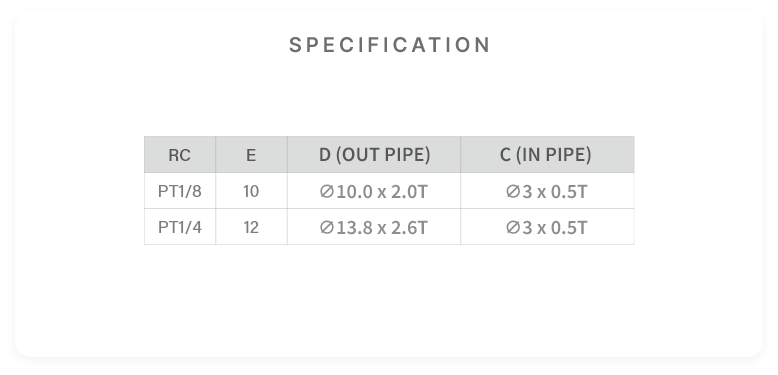Click ∅3 x 0.5T in PT1/8 row
The image size is (778, 375).
point(547,191)
